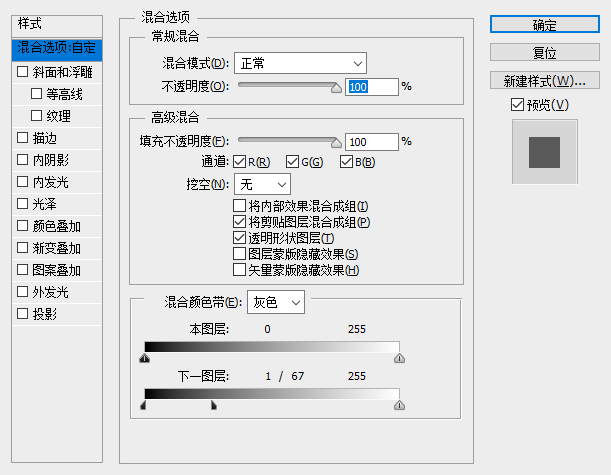Click 下一图层 left black half-triangle
The height and width of the screenshot is (475, 611).
(x=143, y=405)
